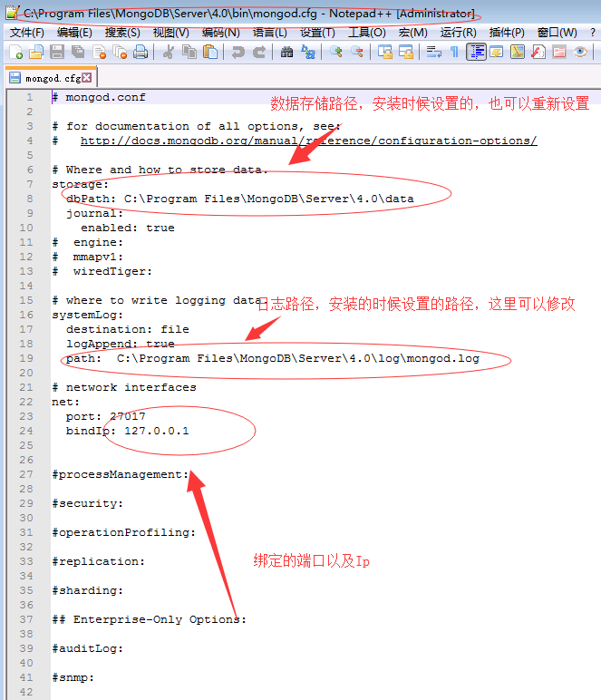Open the 运行(R) menu
This screenshot has height=700, width=601.
[x=458, y=33]
